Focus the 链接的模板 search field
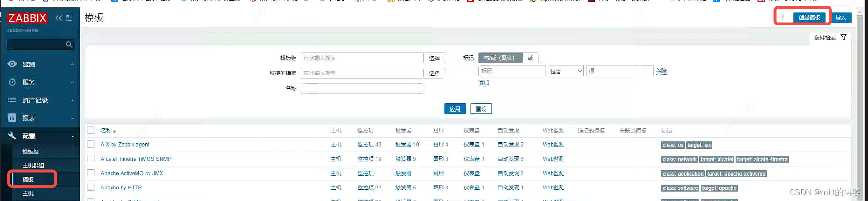Image resolution: width=868 pixels, height=201 pixels. click(x=361, y=73)
